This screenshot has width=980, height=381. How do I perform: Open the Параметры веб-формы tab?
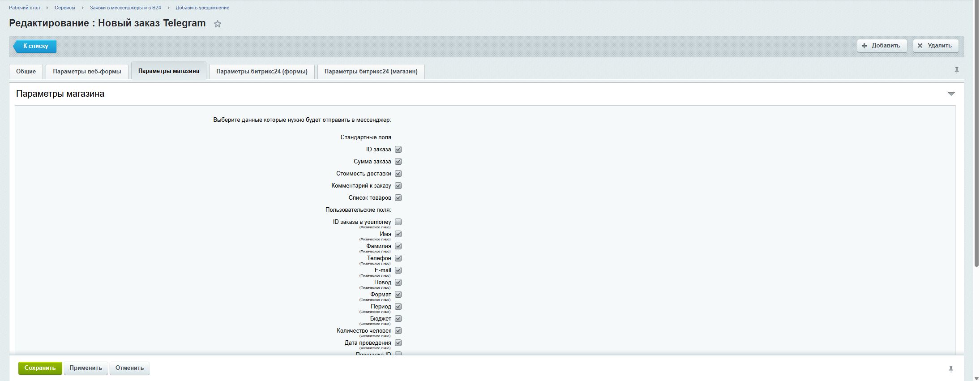tap(87, 72)
